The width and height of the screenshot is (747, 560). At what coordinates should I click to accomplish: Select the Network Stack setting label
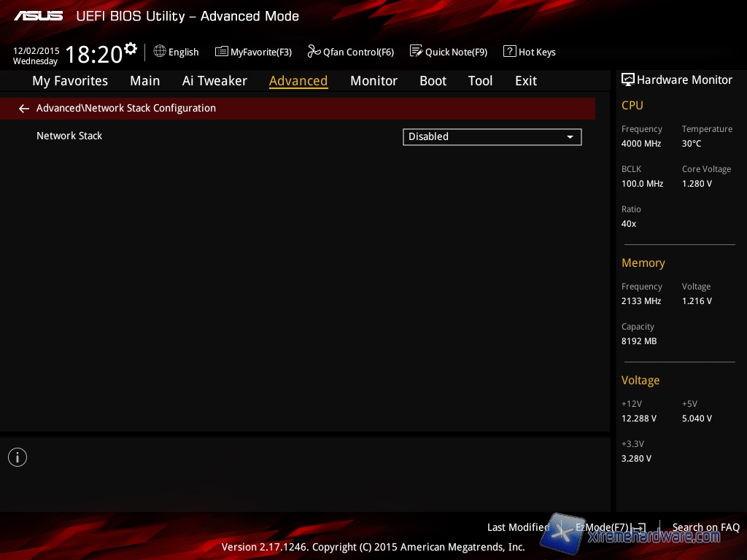click(69, 136)
